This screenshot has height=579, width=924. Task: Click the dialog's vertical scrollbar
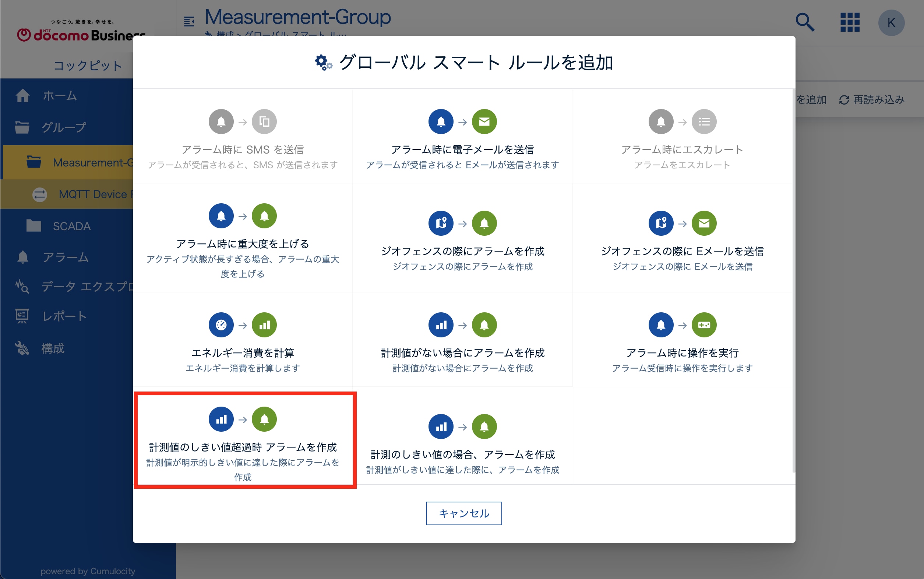(793, 281)
